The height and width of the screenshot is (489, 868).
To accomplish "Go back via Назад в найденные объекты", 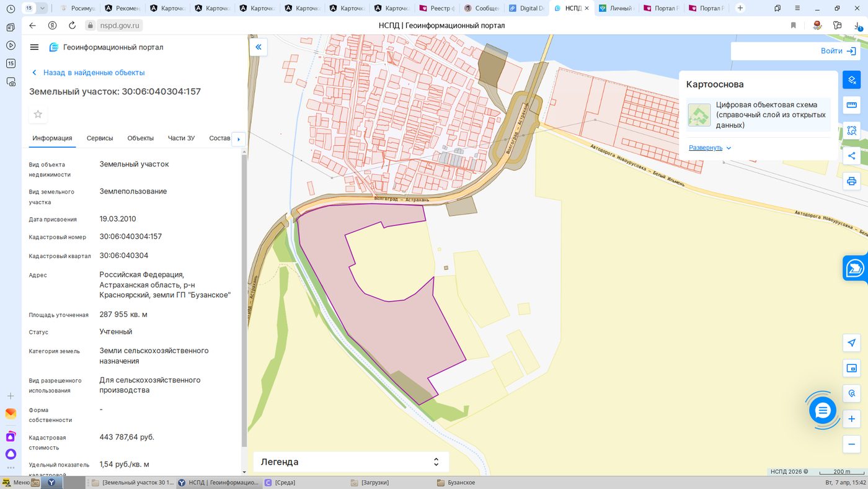I will click(x=88, y=73).
